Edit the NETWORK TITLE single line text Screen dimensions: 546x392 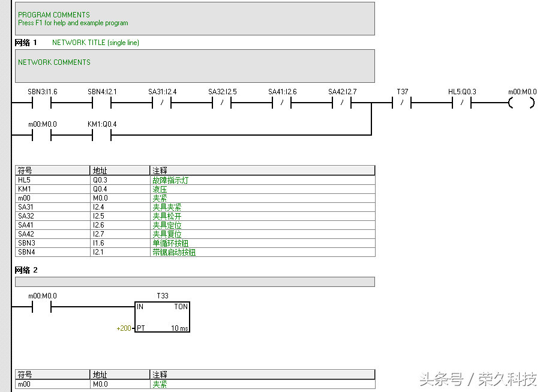(95, 43)
